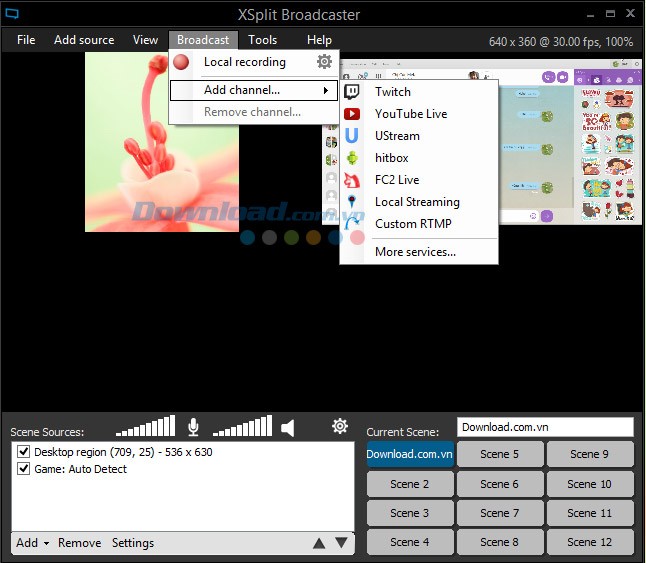The height and width of the screenshot is (563, 646).
Task: Expand the Add channel submenu arrow
Action: click(326, 90)
